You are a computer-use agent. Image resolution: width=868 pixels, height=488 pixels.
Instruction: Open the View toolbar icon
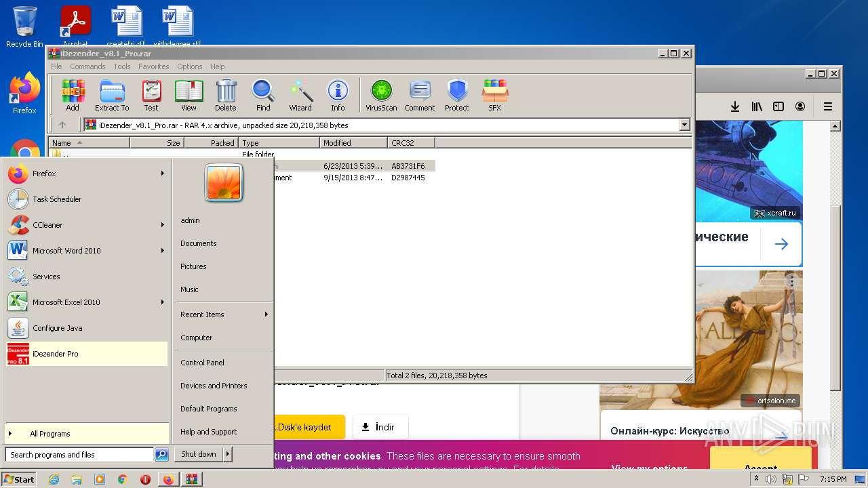(189, 95)
